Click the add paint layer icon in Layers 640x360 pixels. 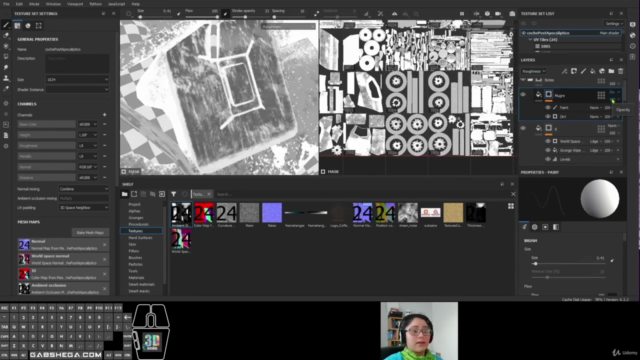[x=583, y=71]
